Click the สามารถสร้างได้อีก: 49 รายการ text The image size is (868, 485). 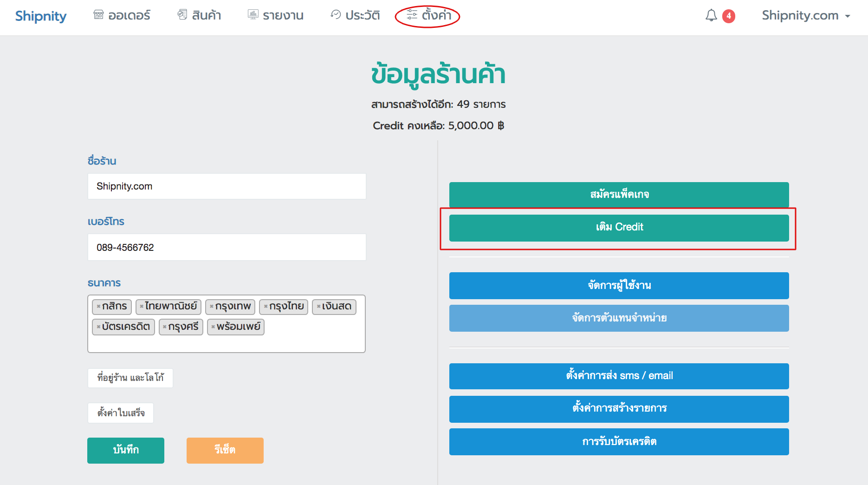pyautogui.click(x=439, y=105)
